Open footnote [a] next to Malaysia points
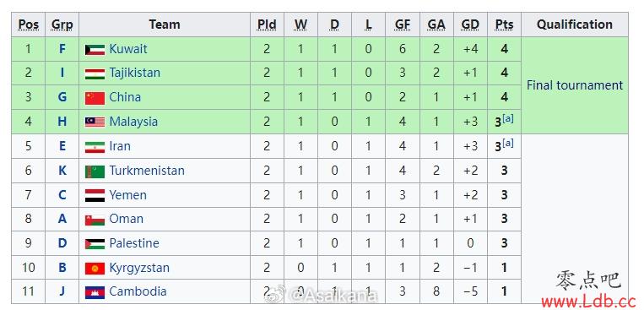This screenshot has height=310, width=644. point(508,119)
